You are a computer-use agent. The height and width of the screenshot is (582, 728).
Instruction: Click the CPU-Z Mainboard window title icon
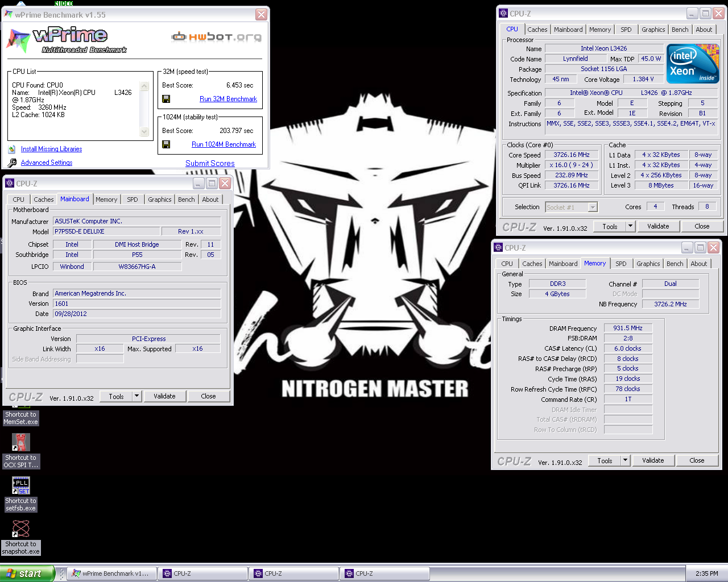click(10, 184)
